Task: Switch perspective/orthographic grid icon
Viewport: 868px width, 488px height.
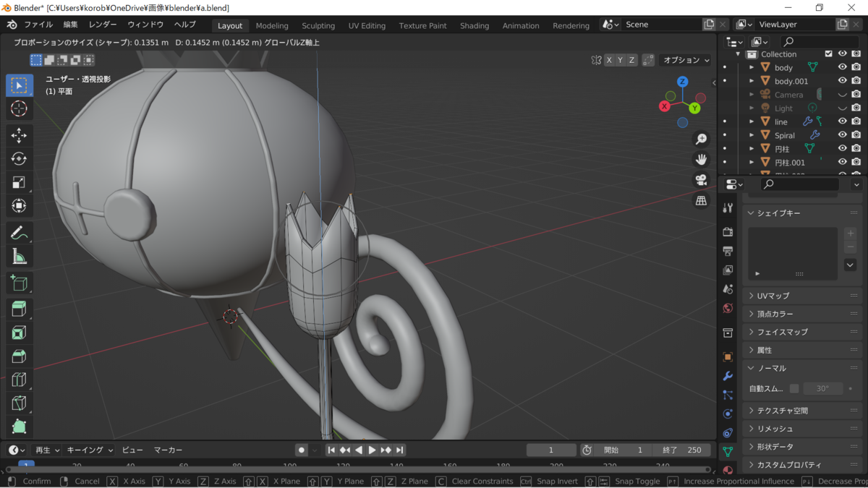Action: tap(701, 200)
